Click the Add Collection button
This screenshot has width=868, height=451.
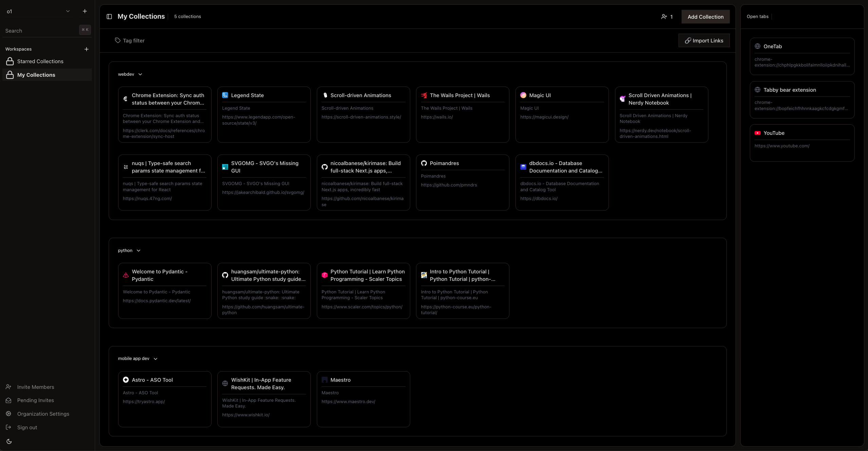[705, 17]
